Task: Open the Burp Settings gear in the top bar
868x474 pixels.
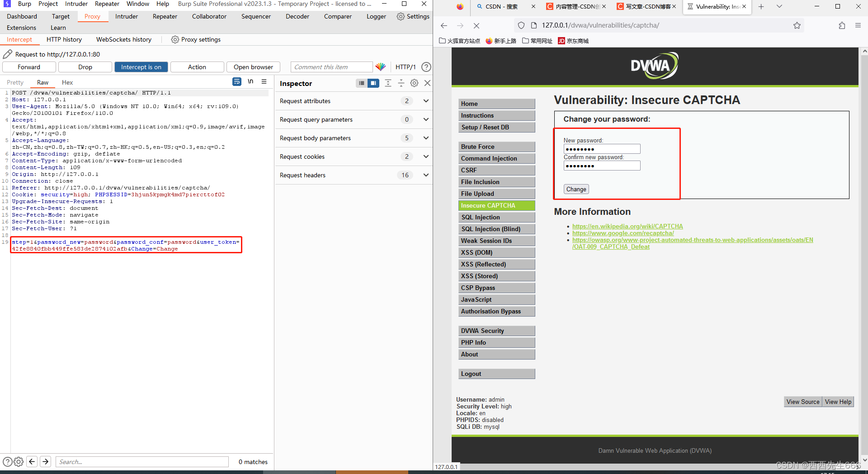Action: pyautogui.click(x=401, y=16)
